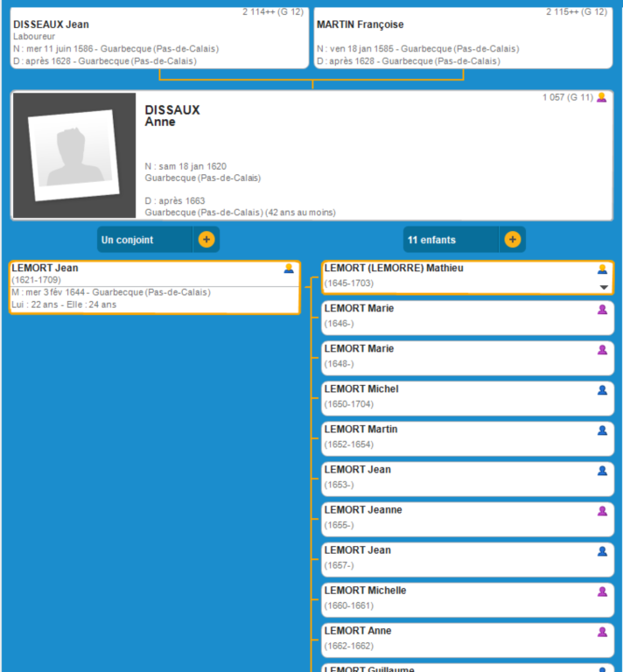
Task: Click the purple person icon for LEMORT Michelle
Action: 602,591
